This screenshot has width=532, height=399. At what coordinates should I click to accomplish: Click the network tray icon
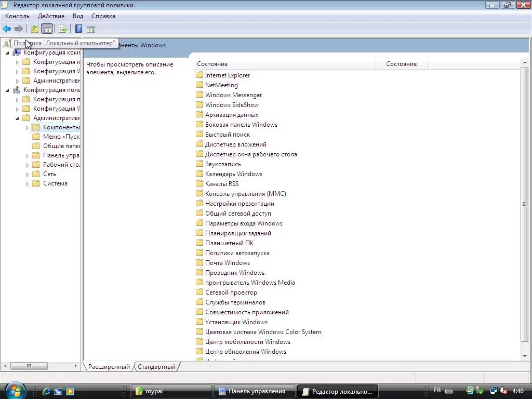coord(494,391)
